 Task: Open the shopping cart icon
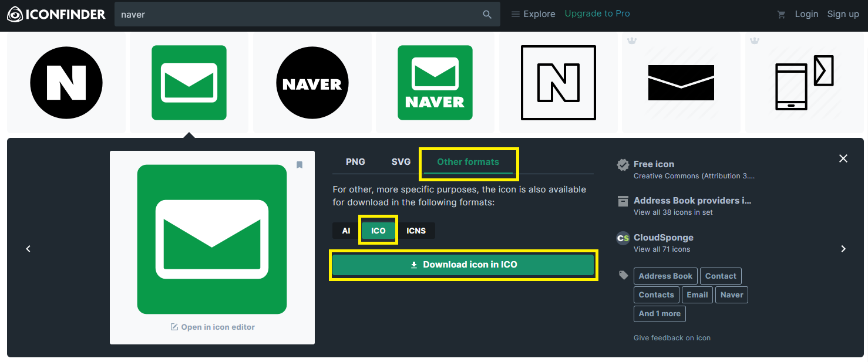pos(781,15)
